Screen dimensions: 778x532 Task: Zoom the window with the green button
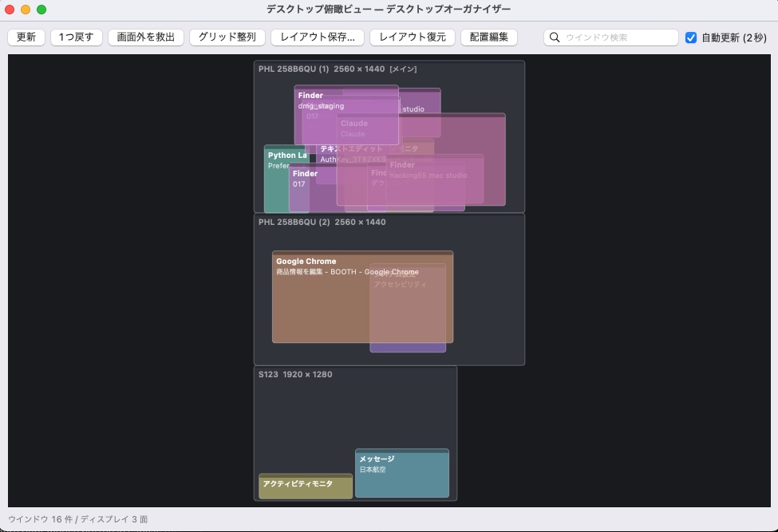click(41, 10)
